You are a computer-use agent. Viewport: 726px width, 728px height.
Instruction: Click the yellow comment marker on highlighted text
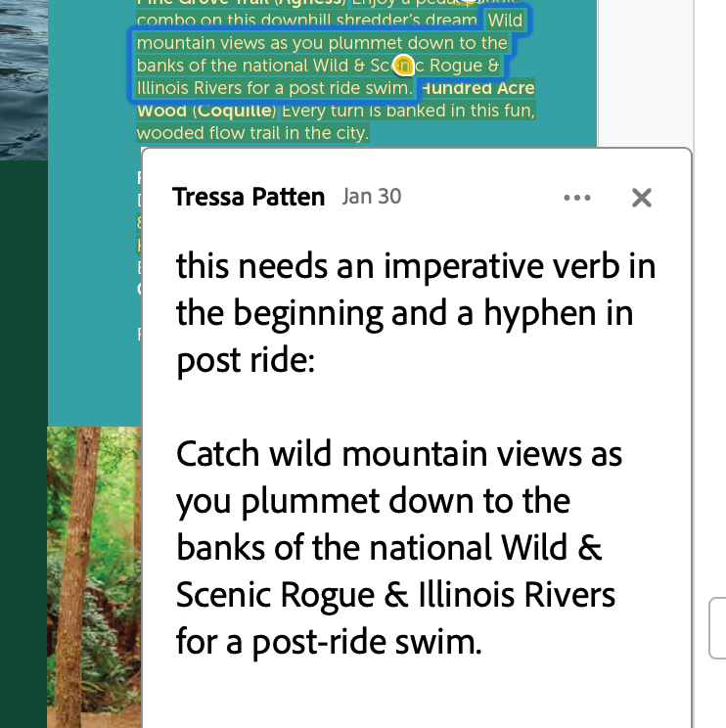point(401,66)
